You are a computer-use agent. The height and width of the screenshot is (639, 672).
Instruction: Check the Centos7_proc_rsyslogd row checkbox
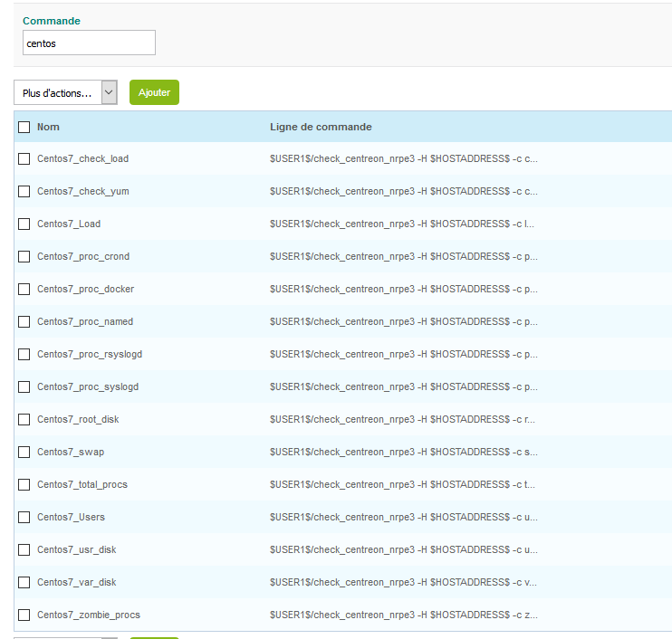[x=24, y=354]
